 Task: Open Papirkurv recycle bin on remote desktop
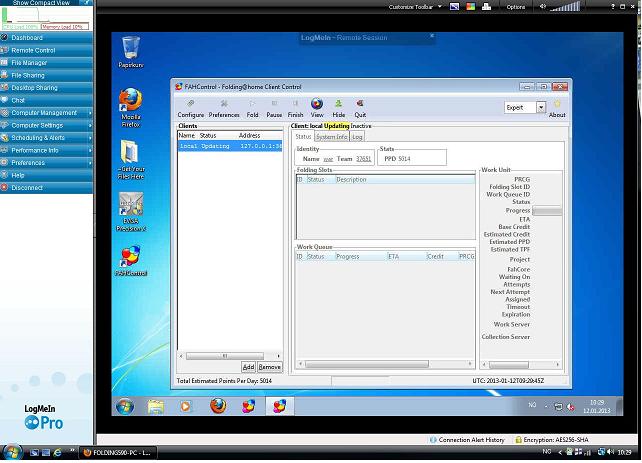(131, 52)
